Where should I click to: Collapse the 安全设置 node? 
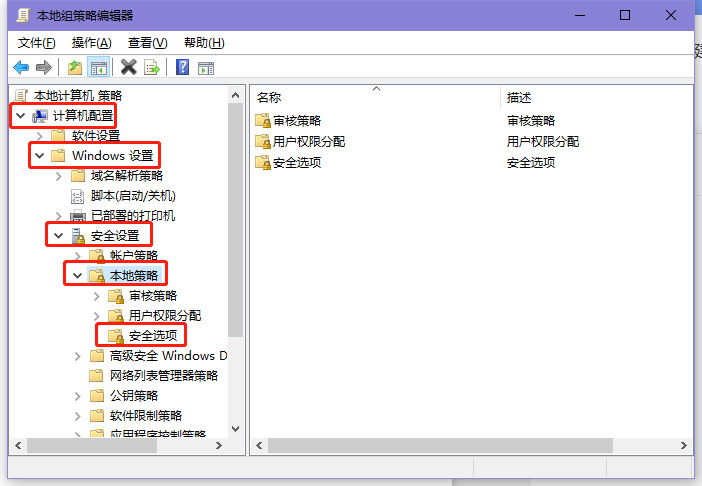click(59, 235)
